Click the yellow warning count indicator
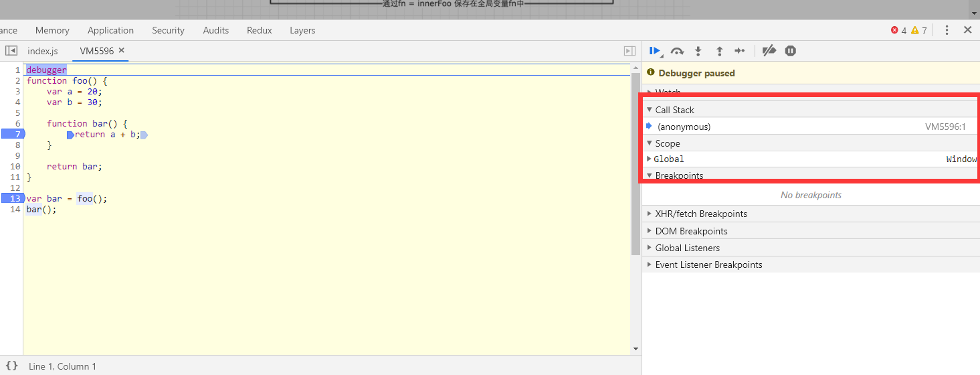980x375 pixels. pos(919,30)
